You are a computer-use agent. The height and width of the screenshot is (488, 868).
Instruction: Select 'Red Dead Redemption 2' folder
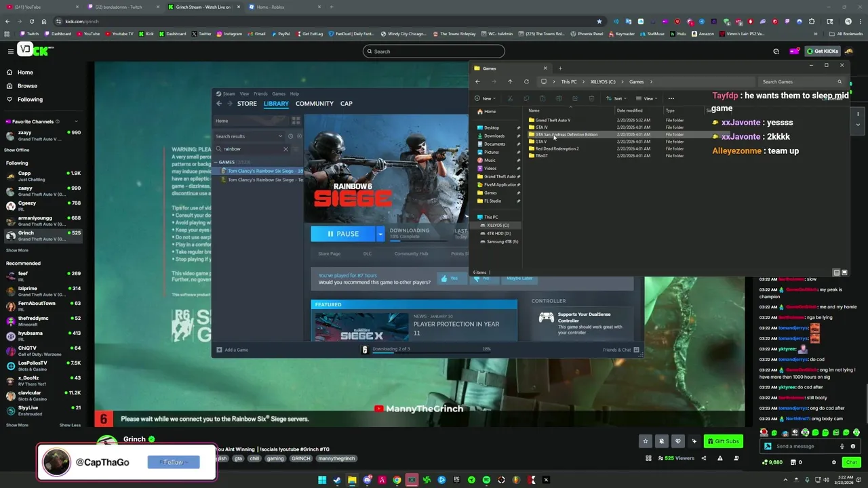pyautogui.click(x=557, y=148)
